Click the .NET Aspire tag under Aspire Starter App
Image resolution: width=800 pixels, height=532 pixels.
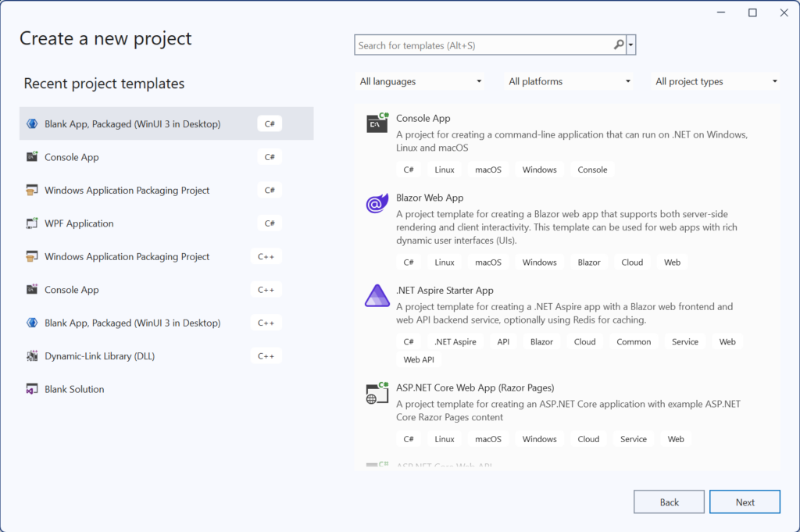coord(455,341)
